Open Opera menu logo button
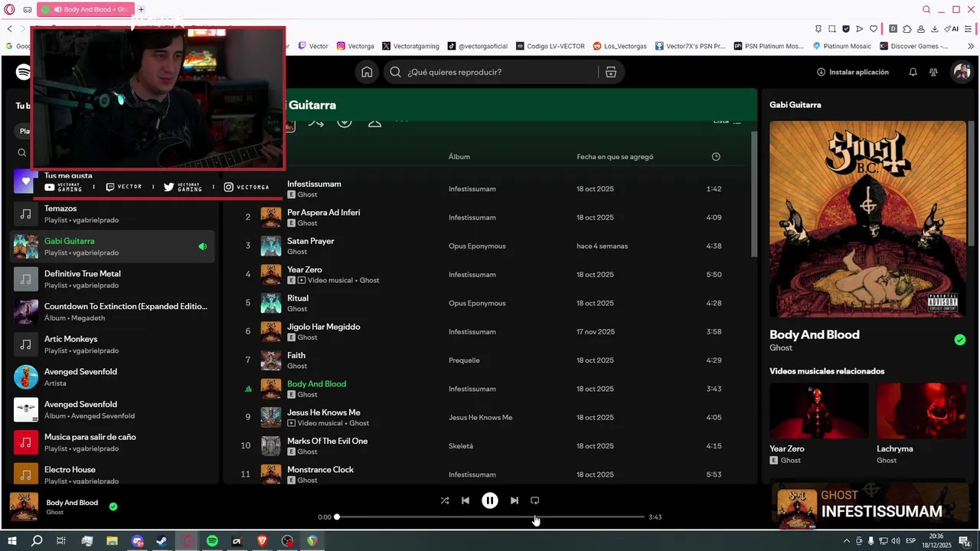980x551 pixels. (9, 9)
